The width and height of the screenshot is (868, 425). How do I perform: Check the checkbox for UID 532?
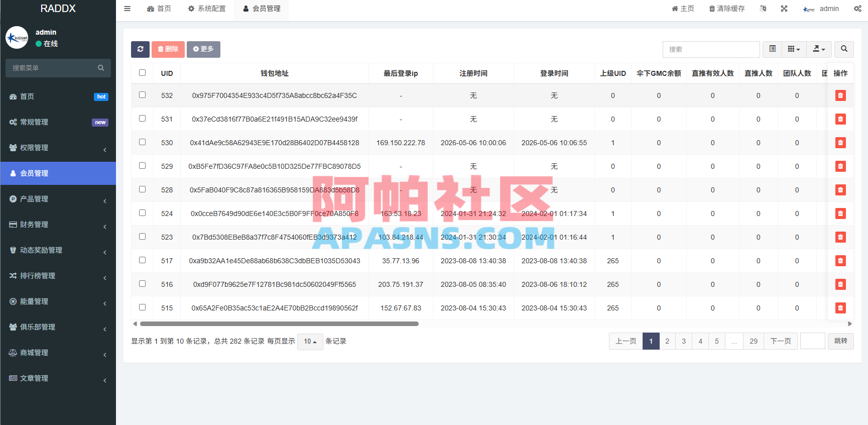[143, 95]
